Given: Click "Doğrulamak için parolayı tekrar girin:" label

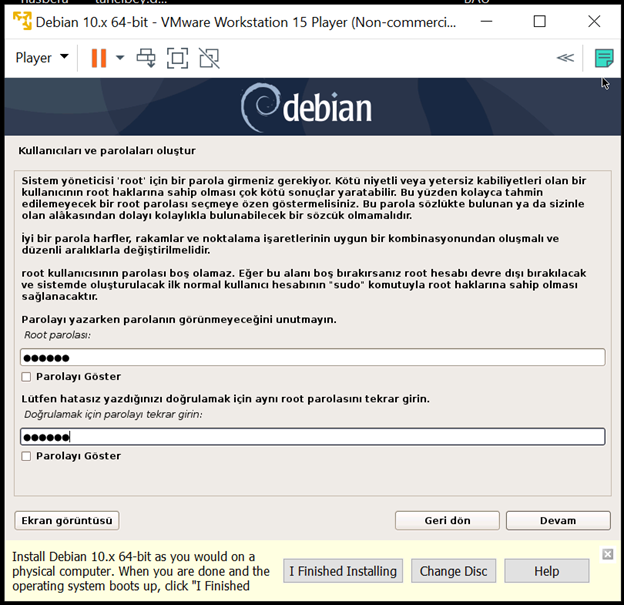Looking at the screenshot, I should click(x=113, y=414).
